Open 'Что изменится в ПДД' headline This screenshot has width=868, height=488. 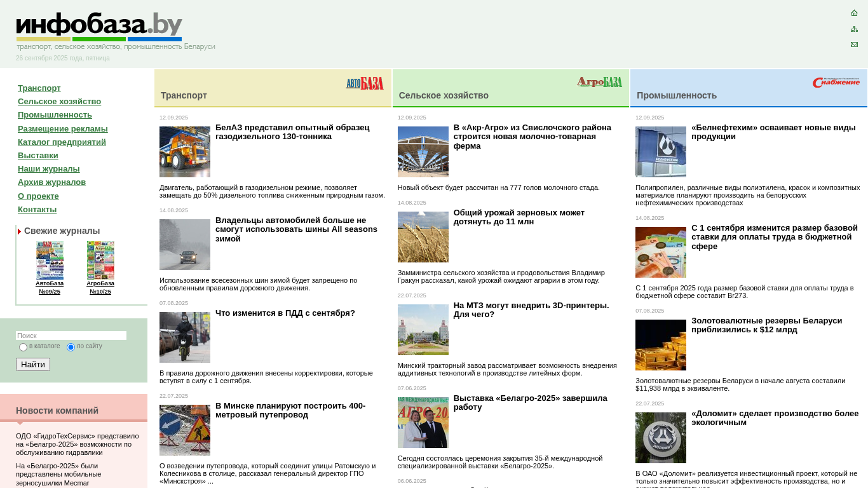285,313
